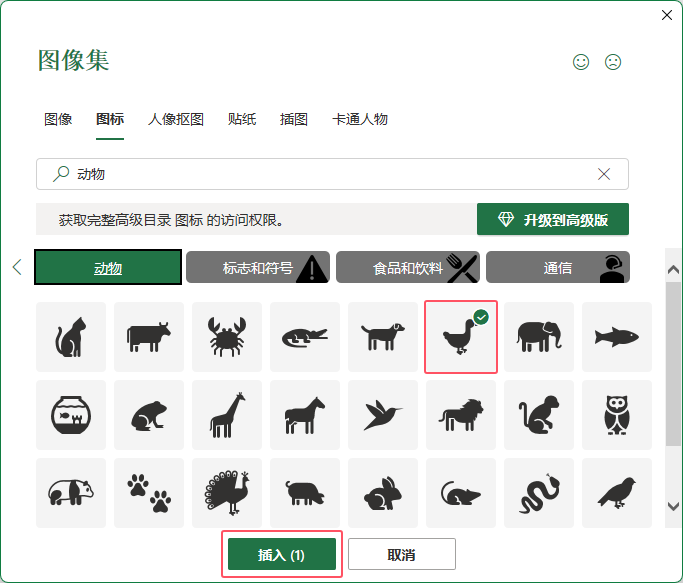Filter by 食品和饮料 category
This screenshot has height=583, width=683.
click(x=408, y=267)
